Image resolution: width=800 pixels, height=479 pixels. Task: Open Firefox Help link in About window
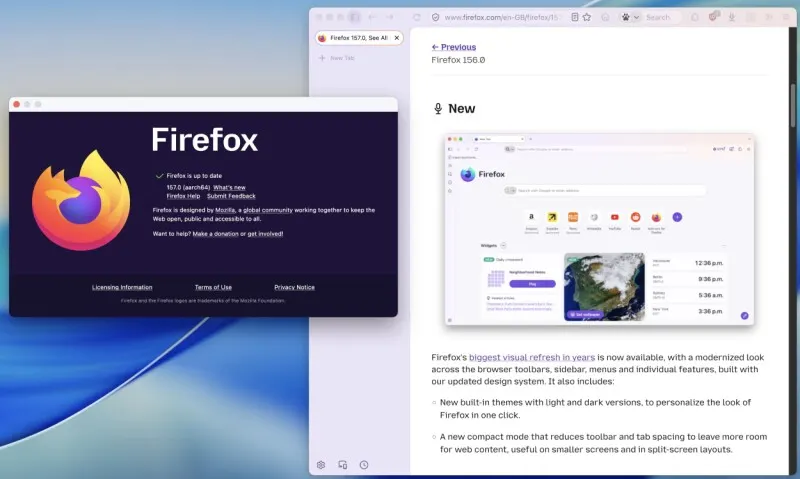tap(183, 196)
